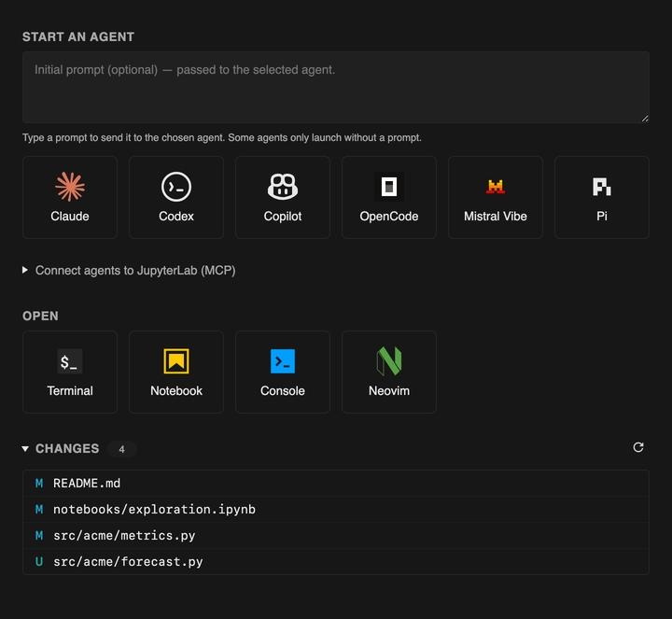Screen dimensions: 672x619
Task: Launch the Mistral Vibe agent
Action: coord(496,197)
